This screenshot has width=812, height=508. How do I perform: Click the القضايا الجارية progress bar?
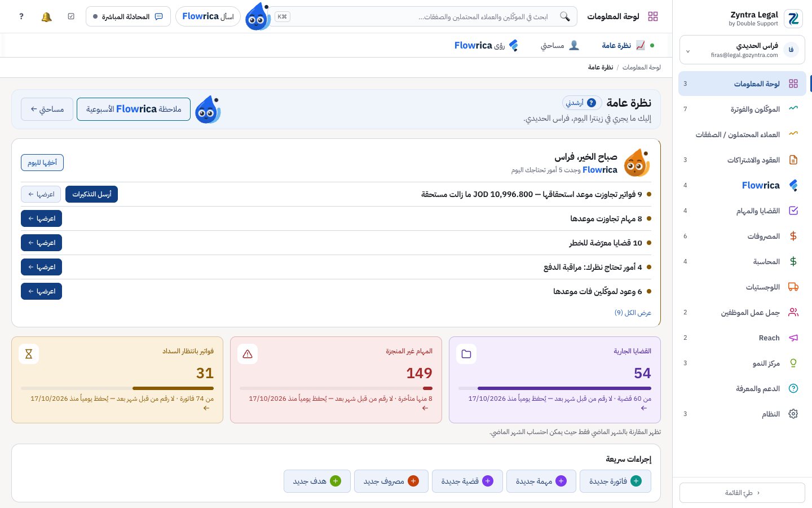pos(555,388)
